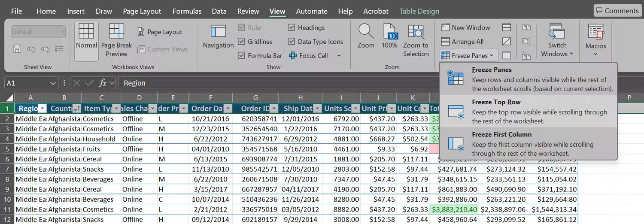The image size is (644, 224).
Task: Disable the Headings checkbox
Action: coord(292,27)
